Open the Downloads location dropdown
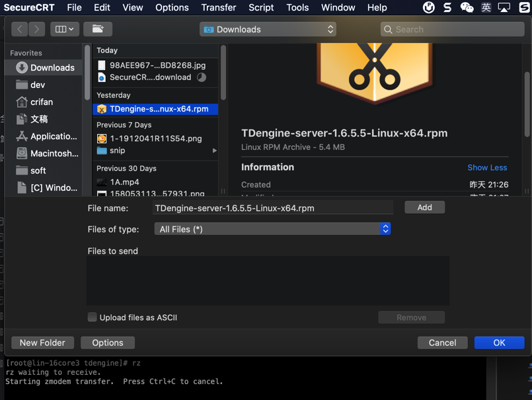The width and height of the screenshot is (532, 400). pos(268,29)
